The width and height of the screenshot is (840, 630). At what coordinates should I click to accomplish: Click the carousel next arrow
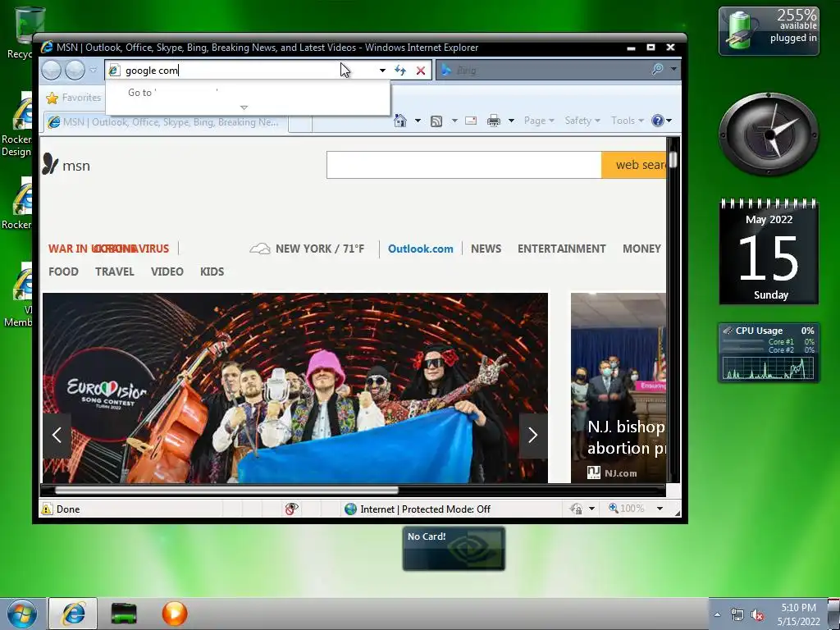(x=532, y=435)
